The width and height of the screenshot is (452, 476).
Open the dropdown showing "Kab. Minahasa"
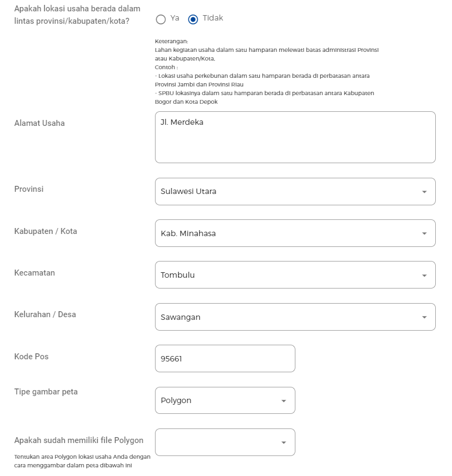tap(295, 233)
